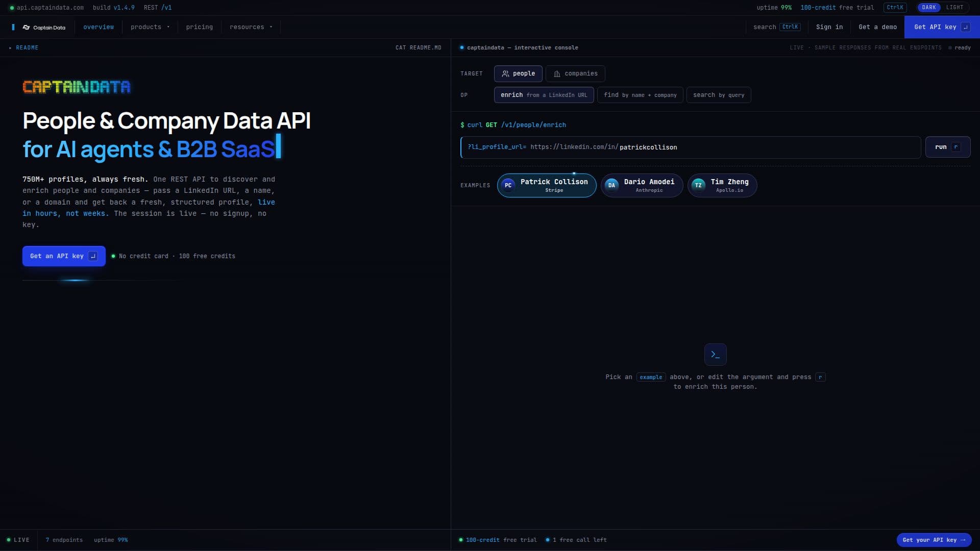Viewport: 980px width, 551px height.
Task: Edit the li_profile_url input field
Action: click(x=691, y=147)
